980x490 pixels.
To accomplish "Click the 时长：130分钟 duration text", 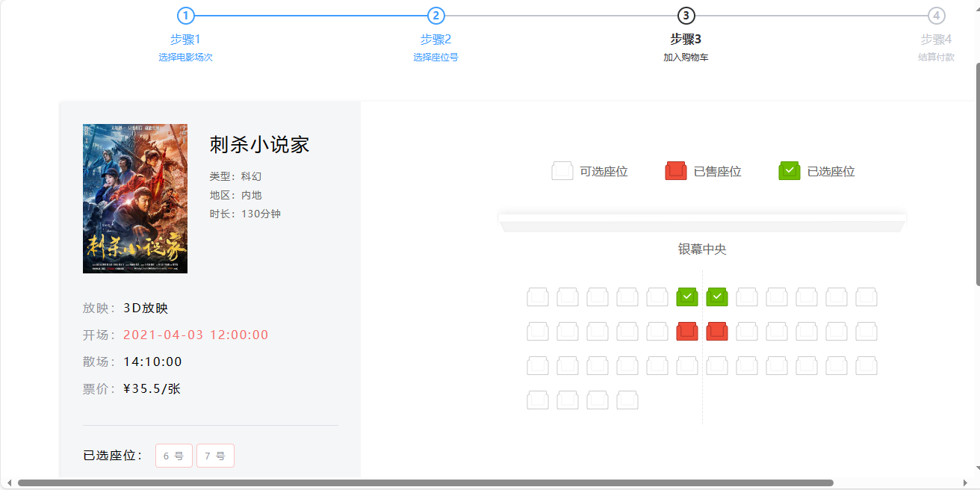I will pyautogui.click(x=245, y=214).
